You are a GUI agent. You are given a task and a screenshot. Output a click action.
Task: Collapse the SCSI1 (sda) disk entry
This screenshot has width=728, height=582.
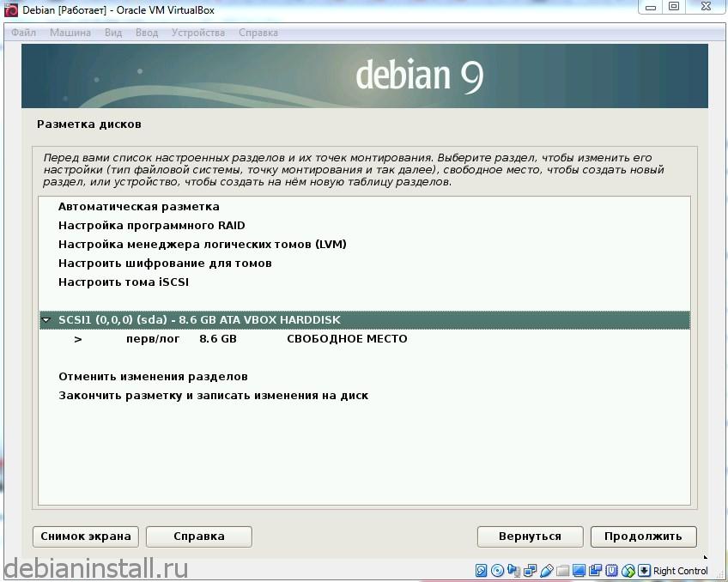45,319
